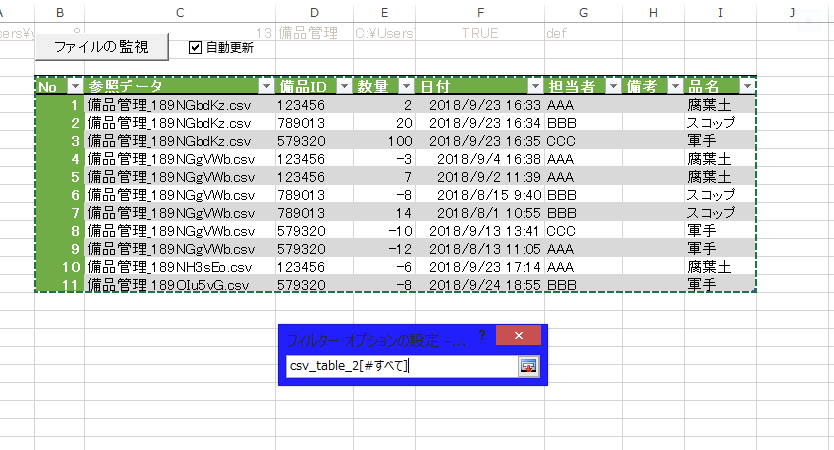
Task: Select column C header
Action: tap(179, 12)
